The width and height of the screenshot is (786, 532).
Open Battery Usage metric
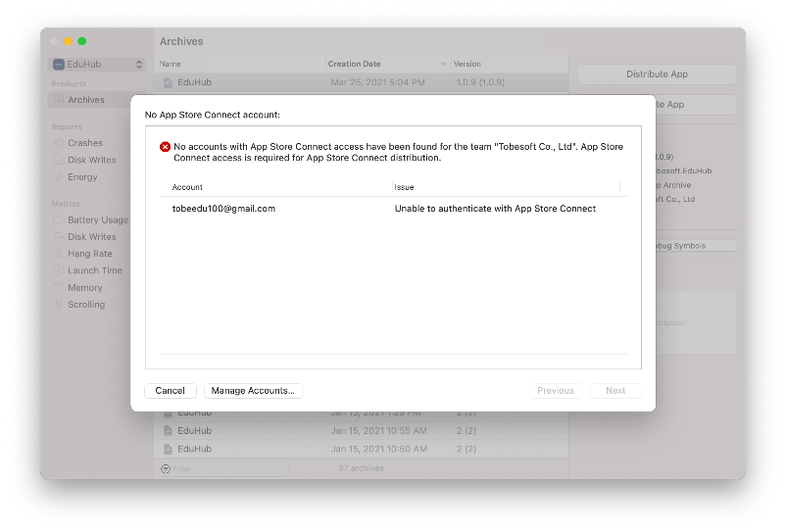98,220
